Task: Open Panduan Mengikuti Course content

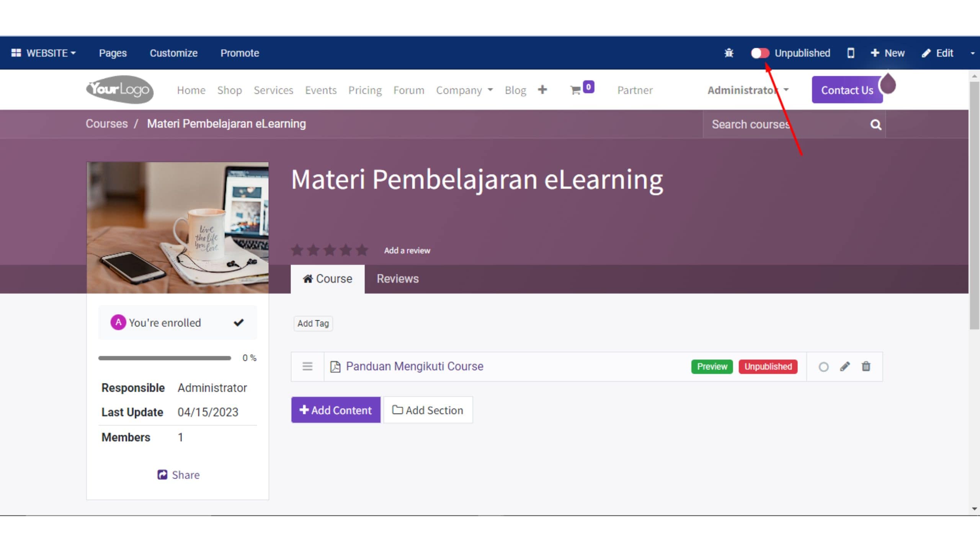Action: coord(415,367)
